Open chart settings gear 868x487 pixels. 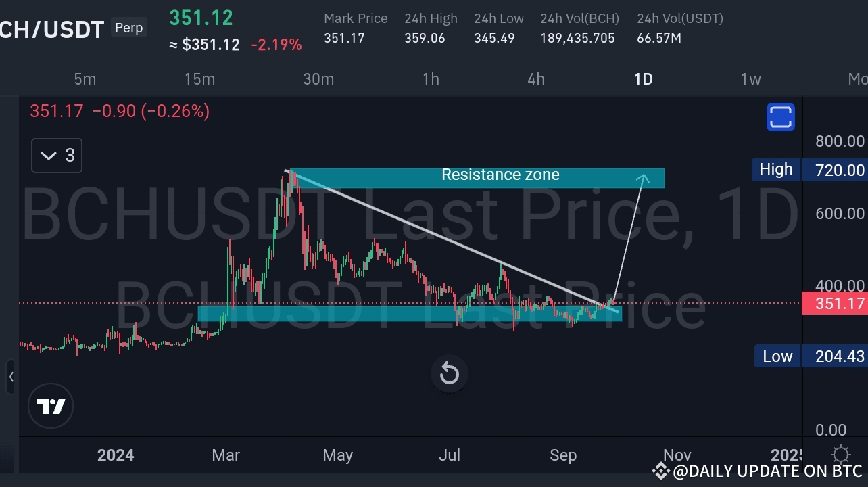(840, 455)
